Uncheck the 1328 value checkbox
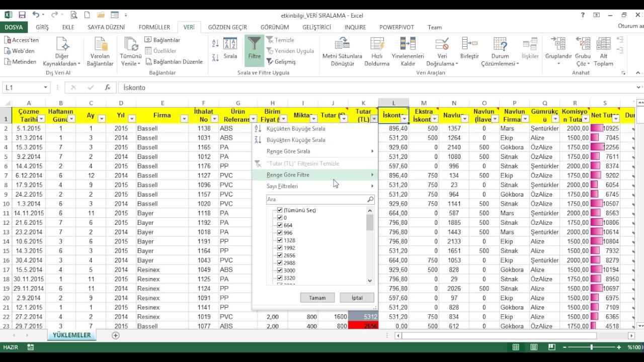Screen dimensions: 644x362 (x=280, y=240)
